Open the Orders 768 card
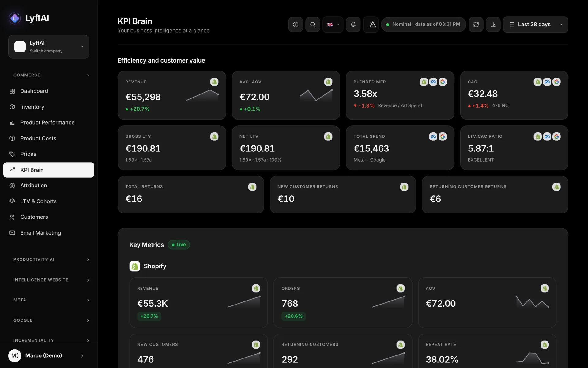588x368 pixels. coord(343,303)
